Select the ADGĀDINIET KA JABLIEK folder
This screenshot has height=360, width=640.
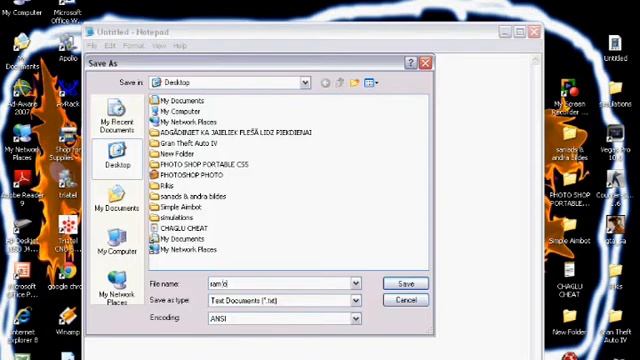pyautogui.click(x=231, y=133)
